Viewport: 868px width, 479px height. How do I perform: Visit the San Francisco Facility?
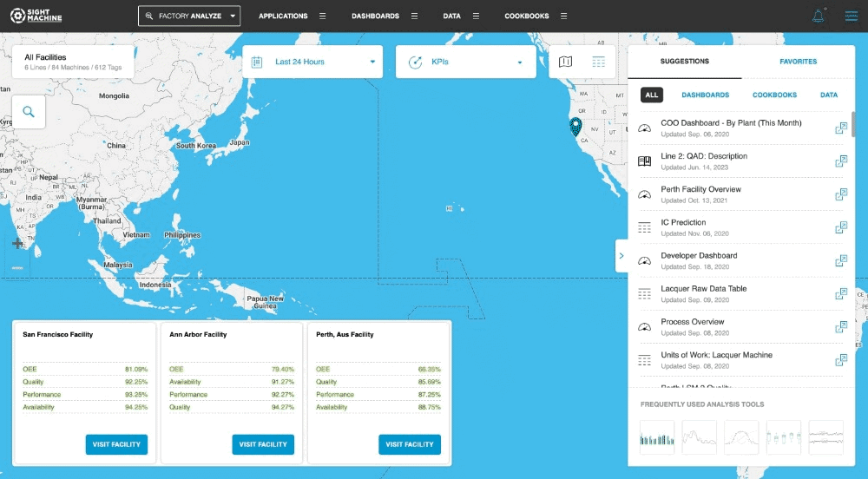click(x=116, y=444)
